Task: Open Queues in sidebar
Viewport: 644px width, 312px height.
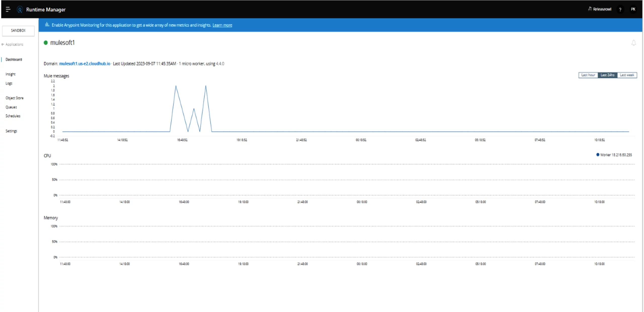Action: (11, 107)
